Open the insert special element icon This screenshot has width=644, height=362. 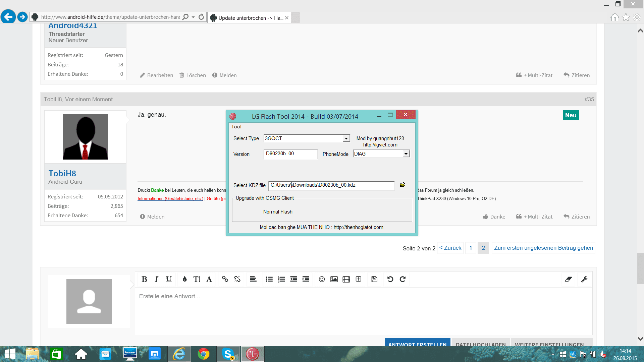pyautogui.click(x=359, y=279)
